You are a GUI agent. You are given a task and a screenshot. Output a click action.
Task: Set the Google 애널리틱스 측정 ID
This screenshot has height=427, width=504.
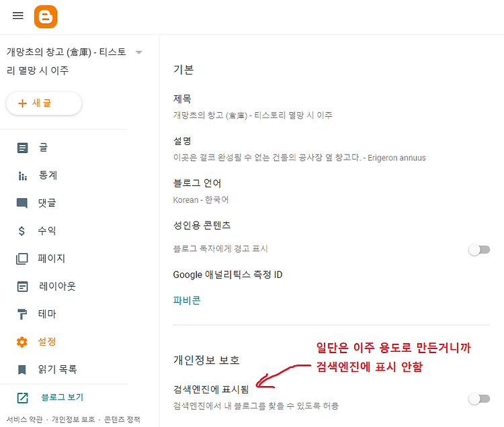tap(228, 275)
